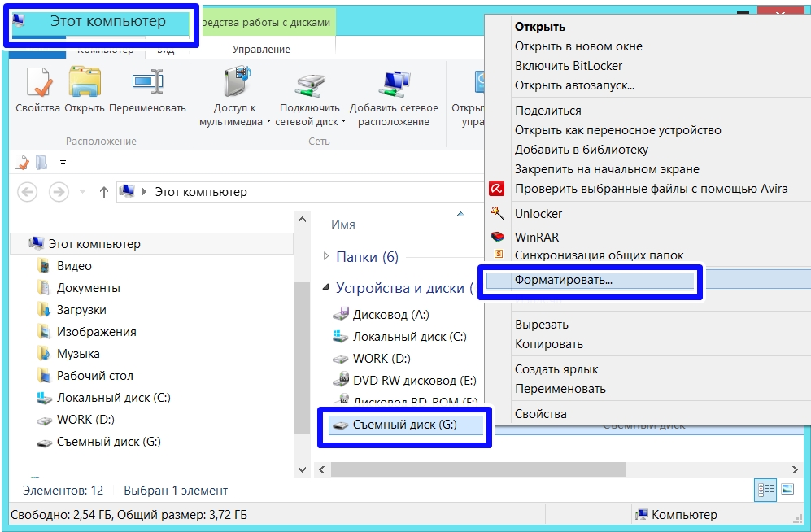Click the Avira scan icon in context menu

(497, 190)
